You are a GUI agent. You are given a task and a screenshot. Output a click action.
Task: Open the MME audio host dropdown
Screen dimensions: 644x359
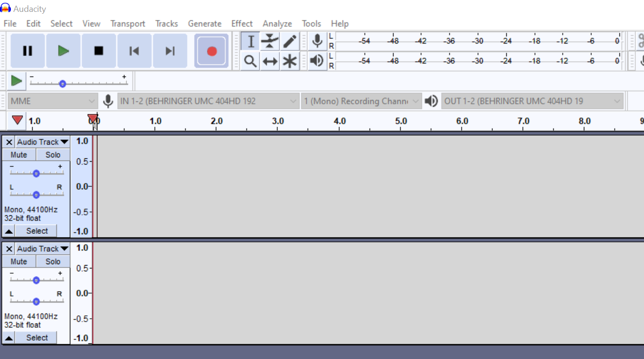53,101
